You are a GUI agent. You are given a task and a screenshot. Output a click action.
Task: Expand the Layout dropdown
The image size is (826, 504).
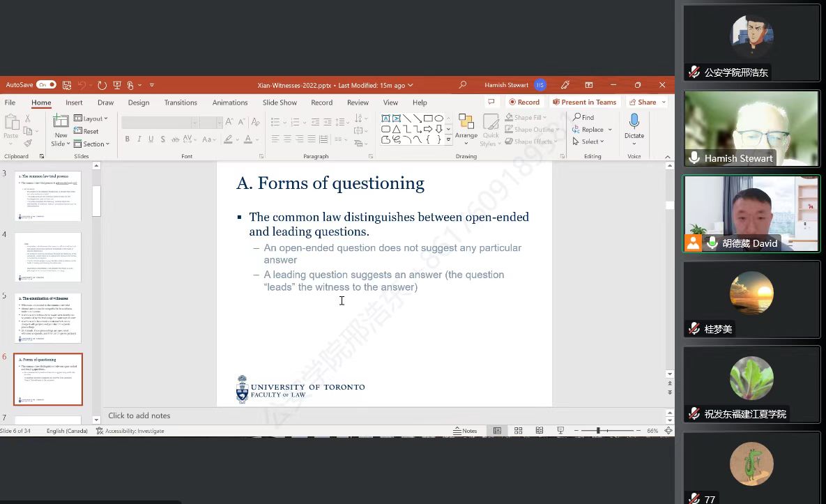pos(91,119)
